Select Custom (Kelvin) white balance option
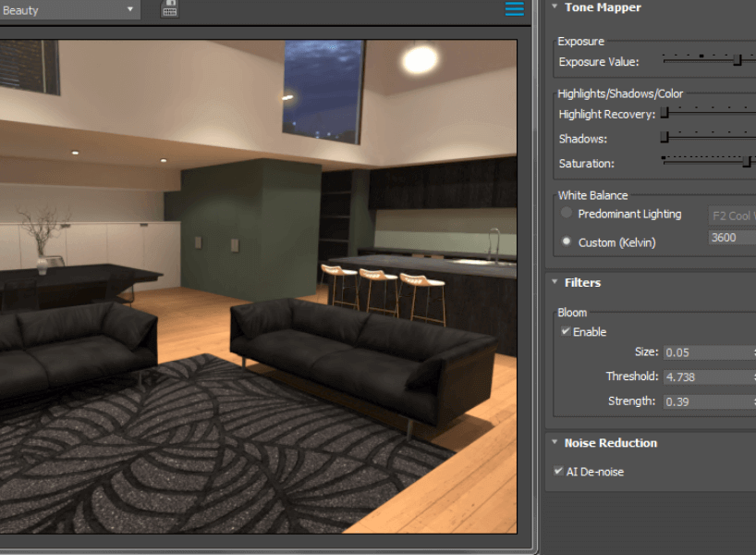 567,241
